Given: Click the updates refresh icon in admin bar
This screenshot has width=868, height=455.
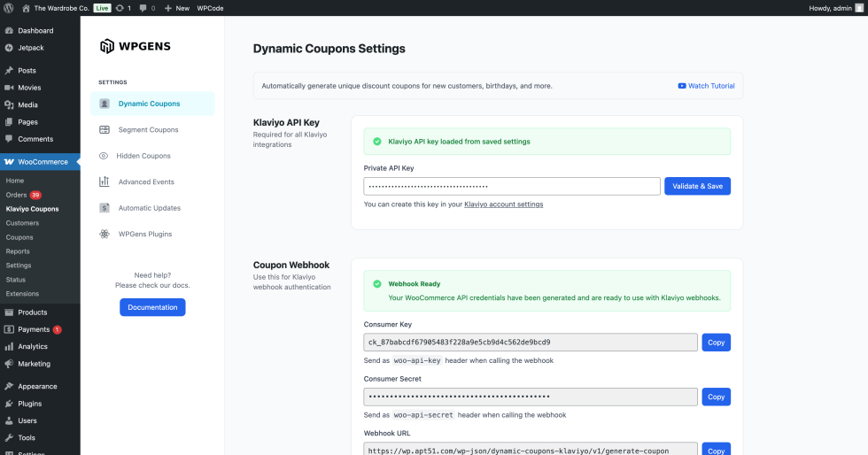Looking at the screenshot, I should click(x=120, y=8).
